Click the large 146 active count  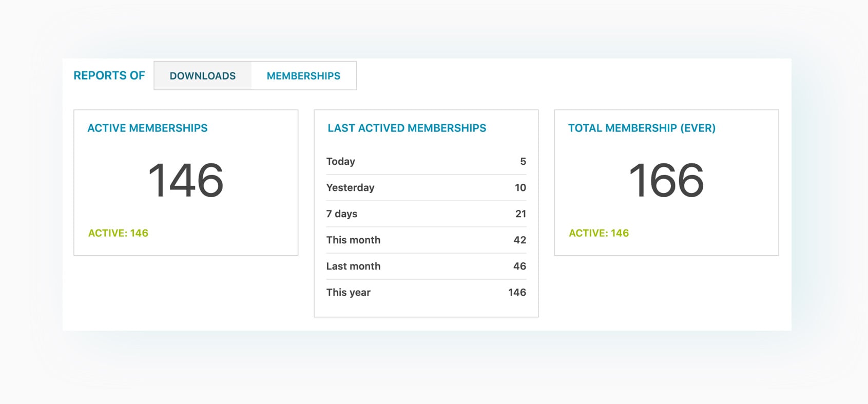[x=186, y=180]
